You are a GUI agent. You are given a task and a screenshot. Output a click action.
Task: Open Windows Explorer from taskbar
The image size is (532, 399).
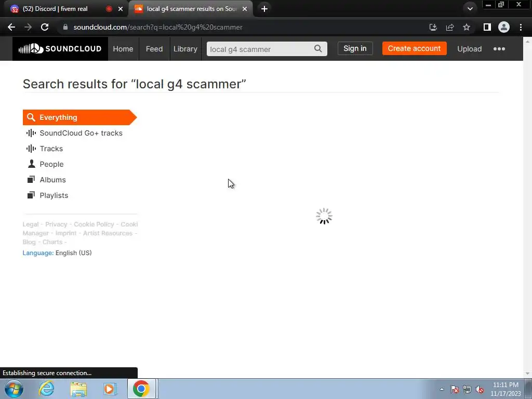79,389
